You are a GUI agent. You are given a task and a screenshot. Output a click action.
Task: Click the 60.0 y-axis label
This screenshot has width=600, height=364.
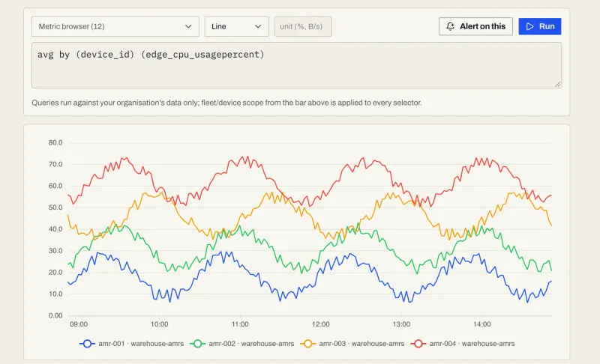[x=55, y=186]
